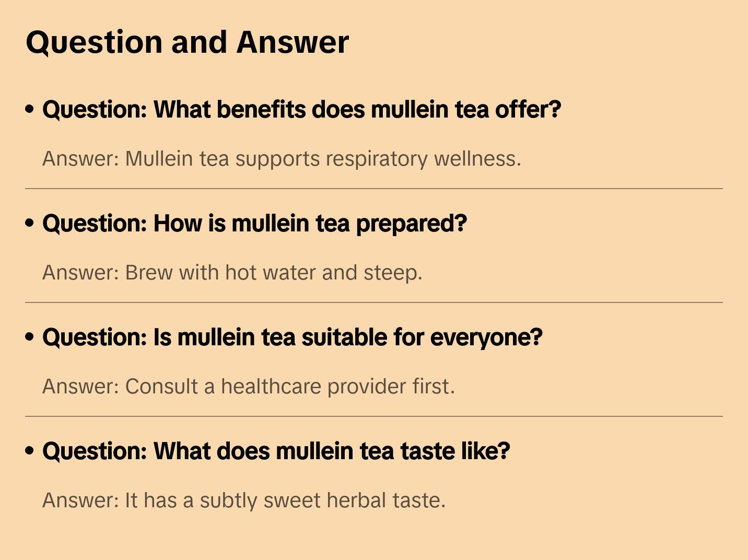The image size is (748, 560).
Task: Click 'Answer:' label preceding 'It has a subtly'
Action: (x=81, y=500)
